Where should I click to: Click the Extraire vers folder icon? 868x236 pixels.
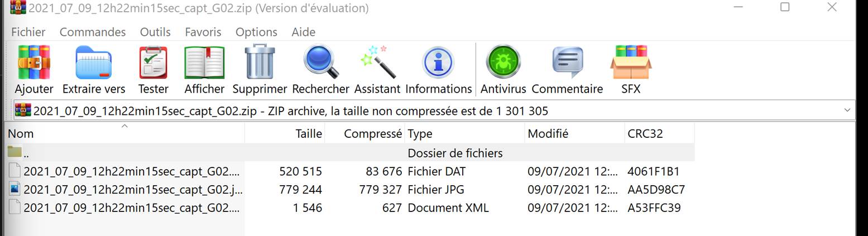(94, 62)
